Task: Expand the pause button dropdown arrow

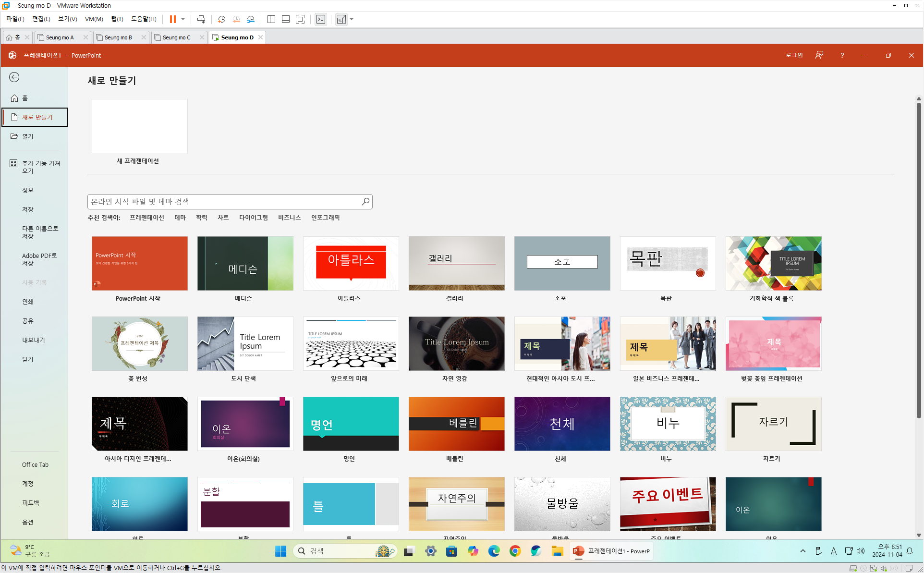Action: click(x=183, y=19)
